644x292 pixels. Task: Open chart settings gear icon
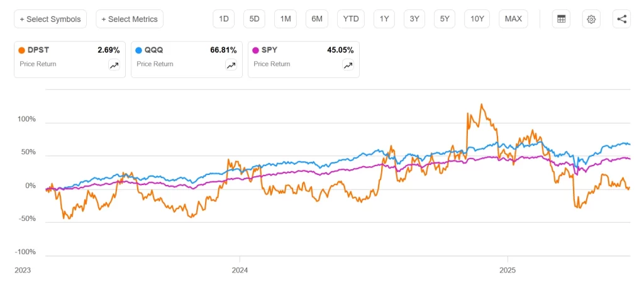pos(591,19)
